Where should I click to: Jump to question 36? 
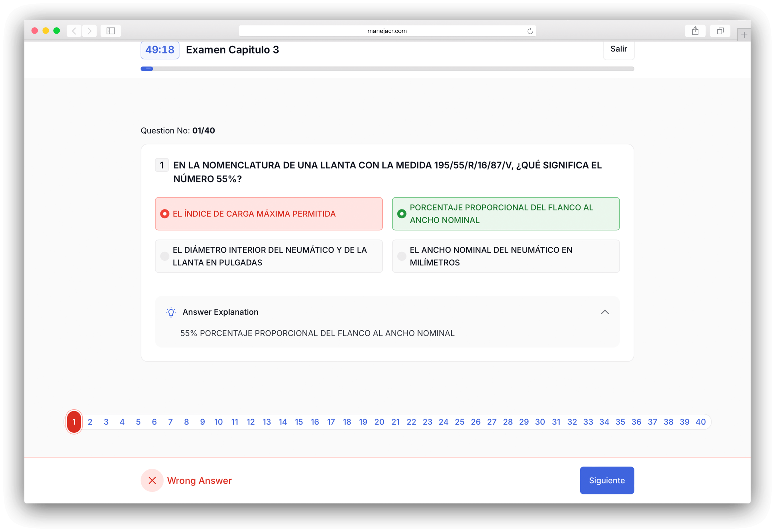point(636,422)
